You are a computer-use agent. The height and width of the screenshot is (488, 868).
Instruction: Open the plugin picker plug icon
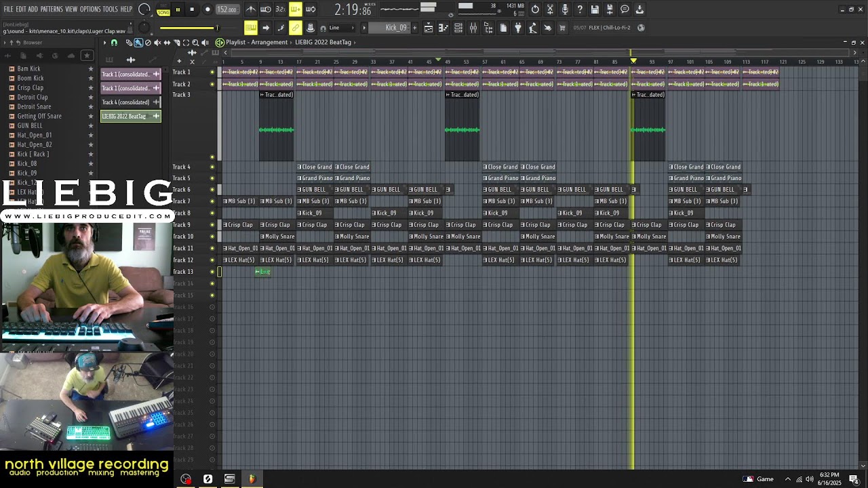click(x=518, y=28)
